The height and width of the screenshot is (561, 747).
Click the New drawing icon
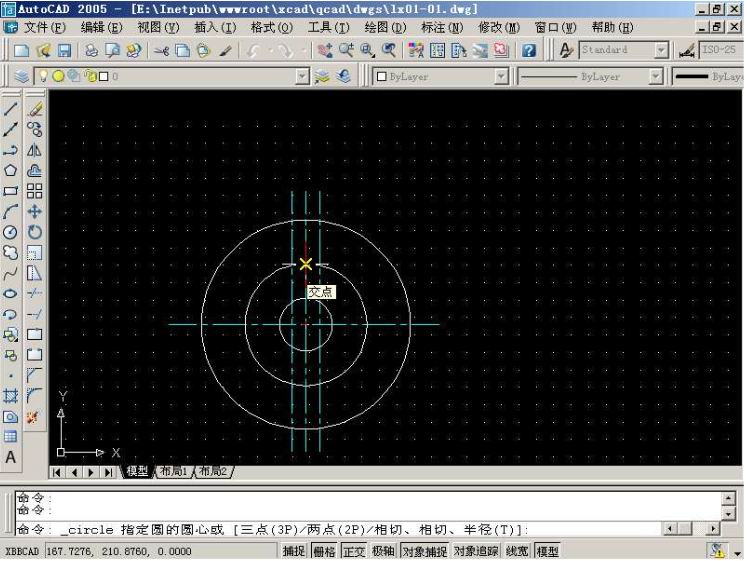pos(21,50)
